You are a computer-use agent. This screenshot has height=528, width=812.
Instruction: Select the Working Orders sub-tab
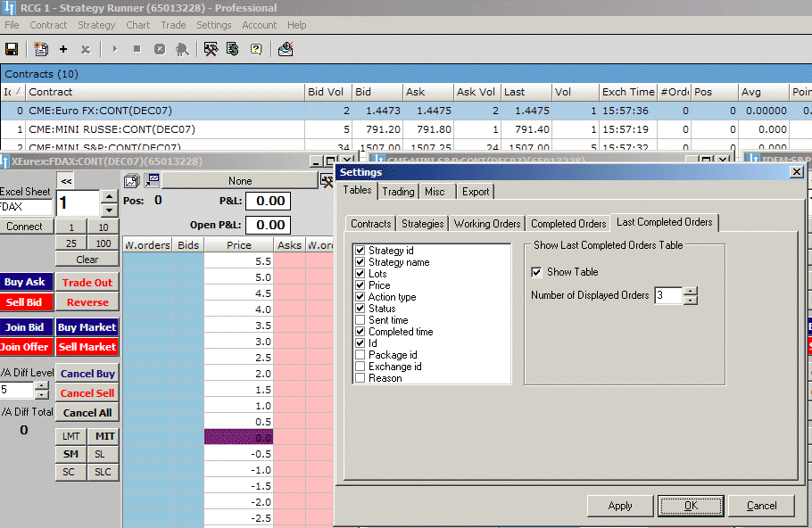(x=487, y=224)
